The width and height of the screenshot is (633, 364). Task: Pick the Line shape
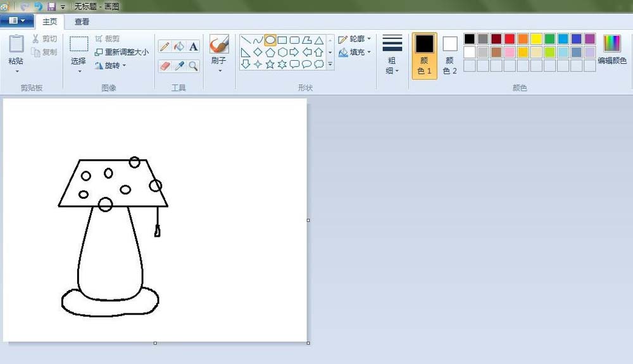coord(246,40)
